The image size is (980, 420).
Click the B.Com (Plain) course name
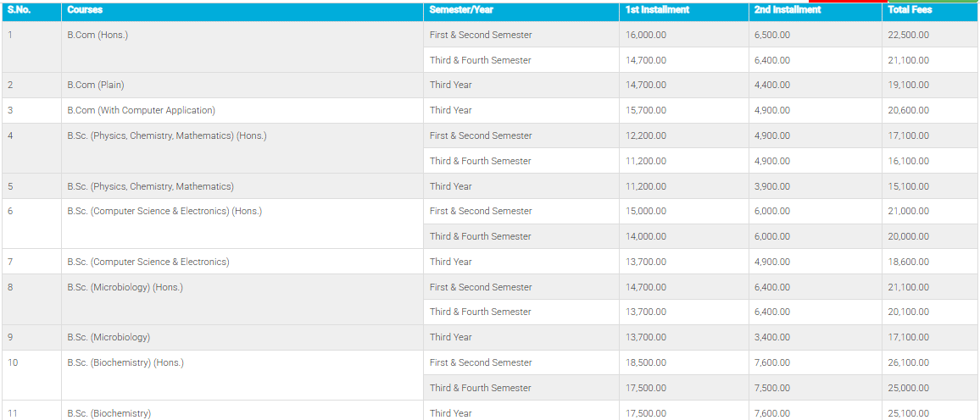[x=96, y=85]
